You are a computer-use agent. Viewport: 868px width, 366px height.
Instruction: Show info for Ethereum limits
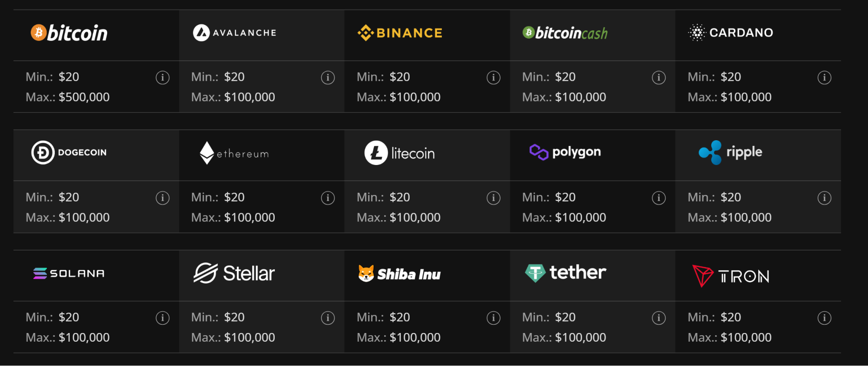tap(328, 198)
